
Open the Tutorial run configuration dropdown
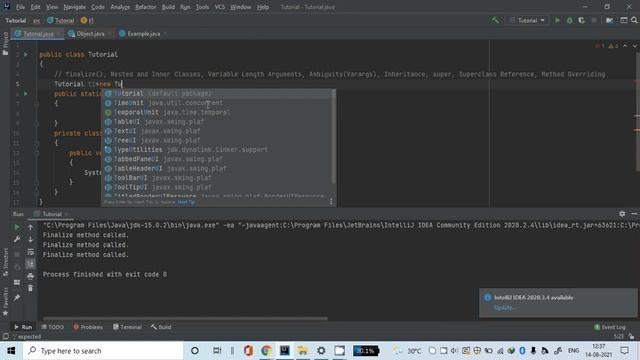527,20
